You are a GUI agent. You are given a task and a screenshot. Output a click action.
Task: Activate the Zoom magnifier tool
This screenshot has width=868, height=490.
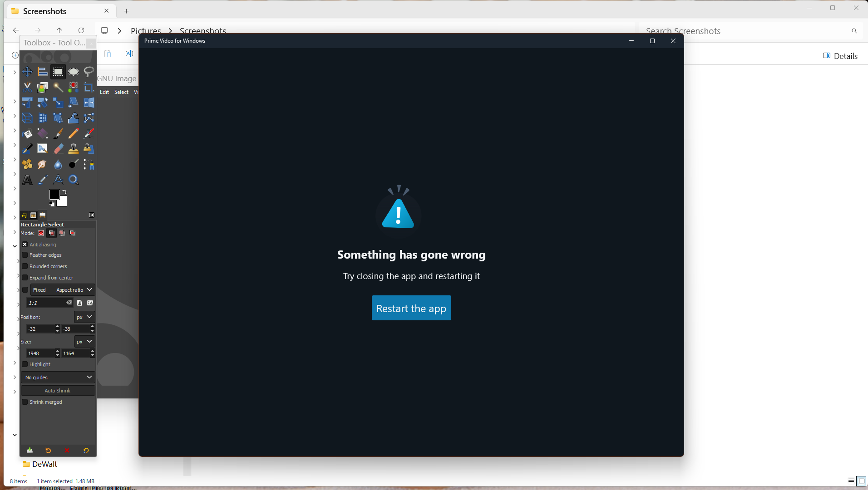click(74, 180)
